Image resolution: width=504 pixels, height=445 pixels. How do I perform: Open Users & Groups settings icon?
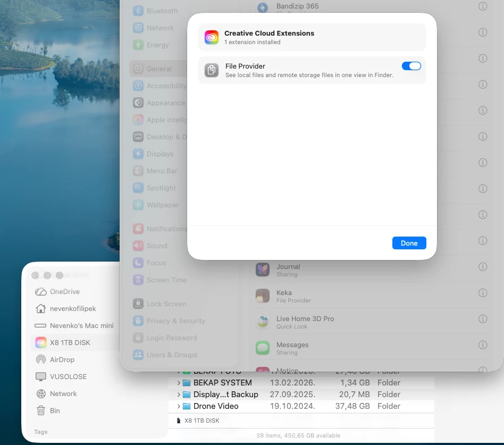[x=138, y=355]
